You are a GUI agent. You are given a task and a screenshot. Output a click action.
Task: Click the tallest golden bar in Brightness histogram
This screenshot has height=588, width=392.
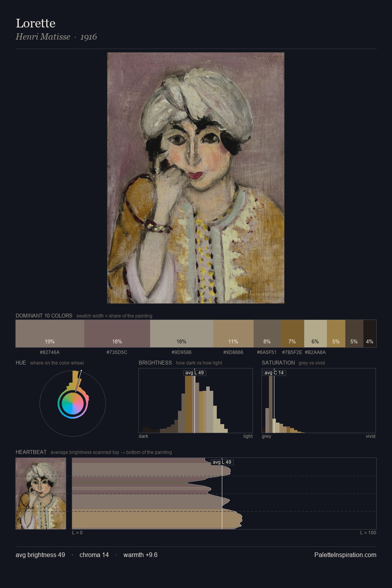click(189, 404)
